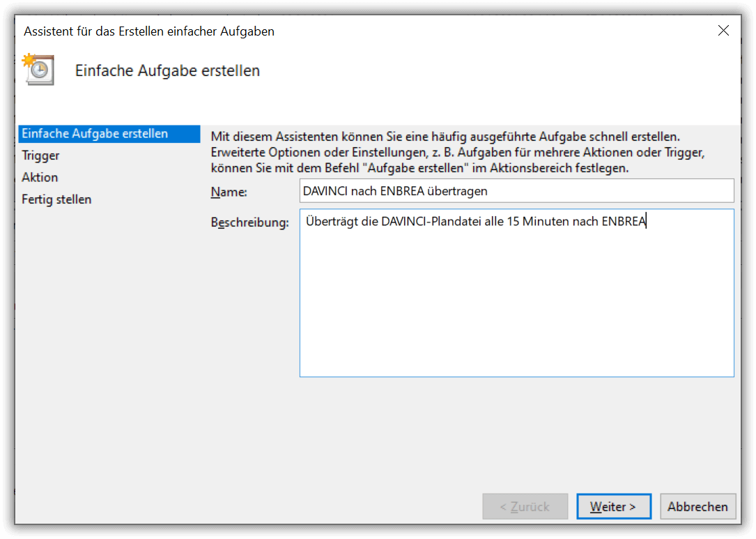Focus the Beschreibung text area
The image size is (756, 539).
[x=516, y=293]
